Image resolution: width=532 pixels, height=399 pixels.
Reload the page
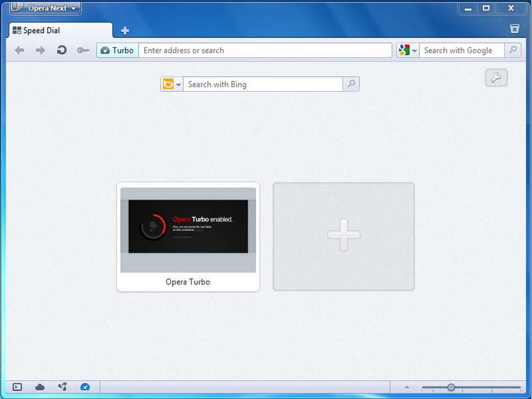[61, 51]
